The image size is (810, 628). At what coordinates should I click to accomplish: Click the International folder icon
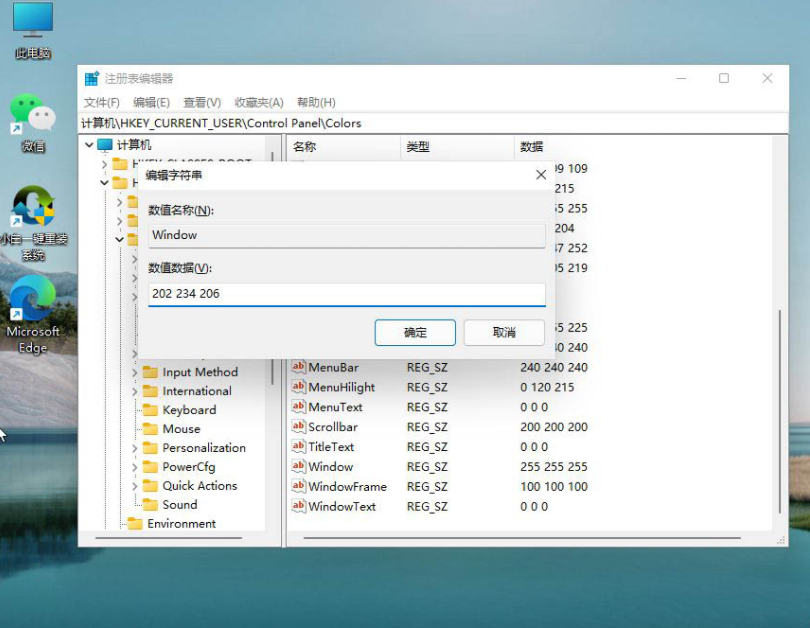(150, 391)
